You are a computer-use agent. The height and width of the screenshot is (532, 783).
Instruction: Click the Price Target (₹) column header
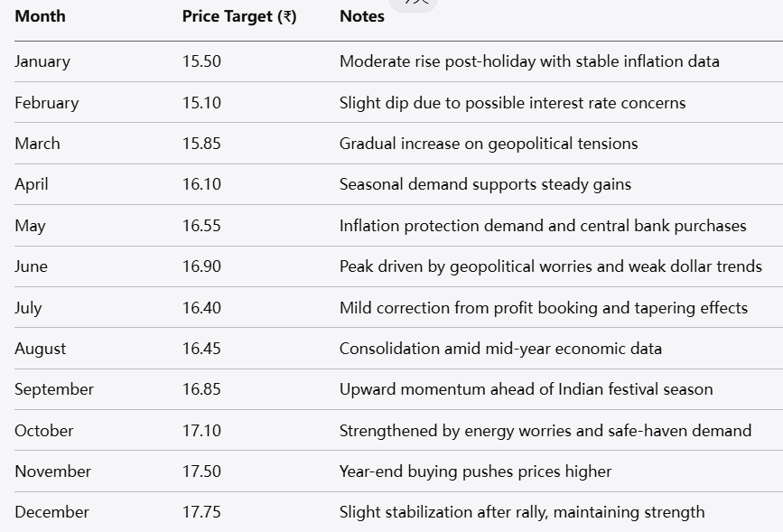(x=239, y=16)
